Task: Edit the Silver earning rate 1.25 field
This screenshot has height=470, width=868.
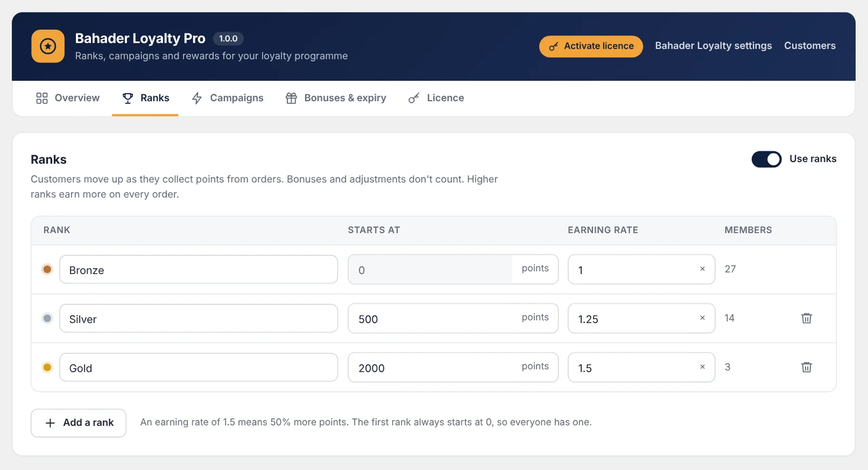Action: (641, 318)
